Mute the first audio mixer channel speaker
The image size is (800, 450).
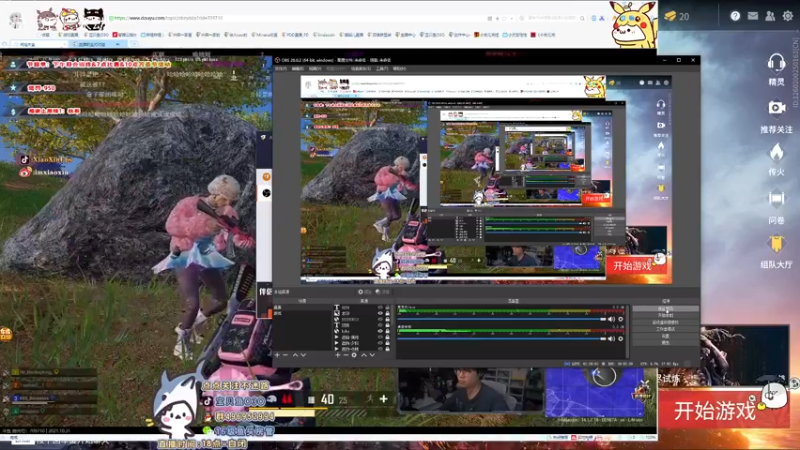(611, 319)
